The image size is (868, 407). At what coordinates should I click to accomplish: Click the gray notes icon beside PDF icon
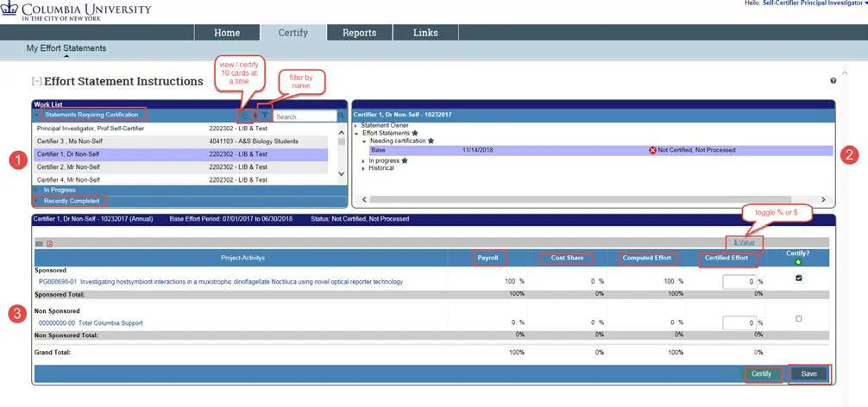pyautogui.click(x=39, y=243)
